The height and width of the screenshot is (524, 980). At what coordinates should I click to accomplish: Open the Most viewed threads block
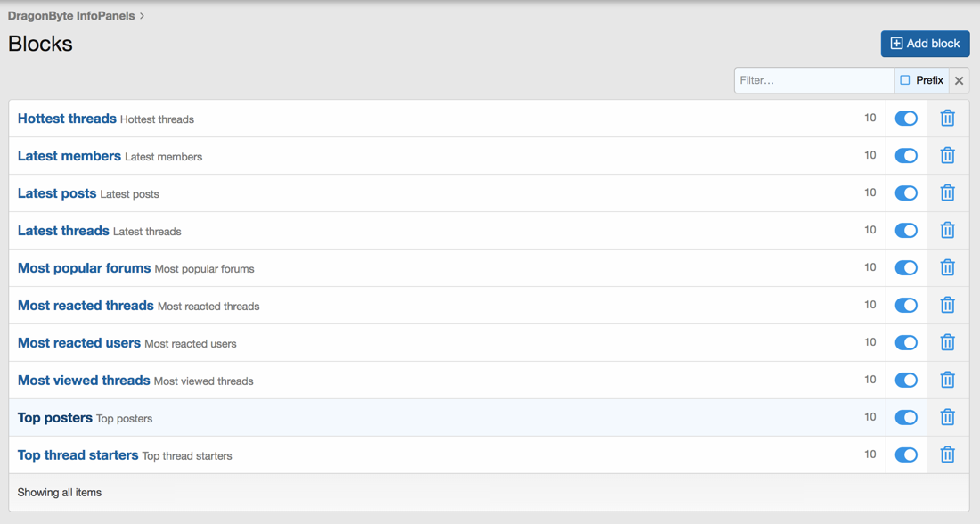[84, 381]
